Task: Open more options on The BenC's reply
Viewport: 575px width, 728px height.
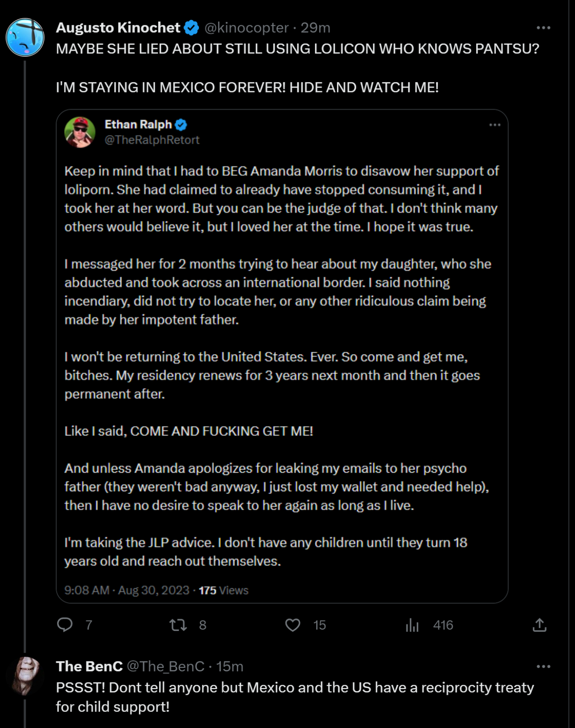Action: click(x=543, y=666)
